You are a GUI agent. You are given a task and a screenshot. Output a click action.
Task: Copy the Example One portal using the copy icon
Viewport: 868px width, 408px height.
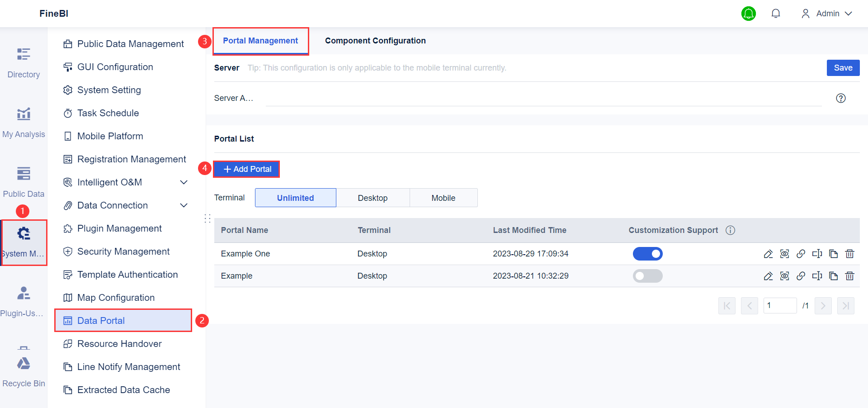click(834, 254)
